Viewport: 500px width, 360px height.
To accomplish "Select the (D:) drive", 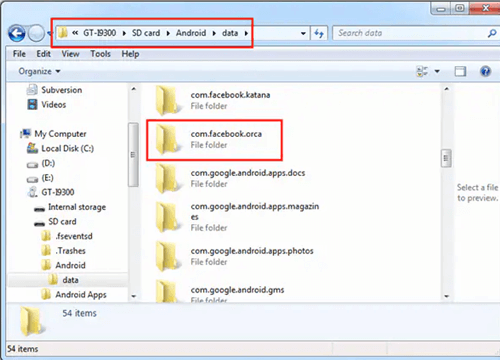I will pos(48,163).
